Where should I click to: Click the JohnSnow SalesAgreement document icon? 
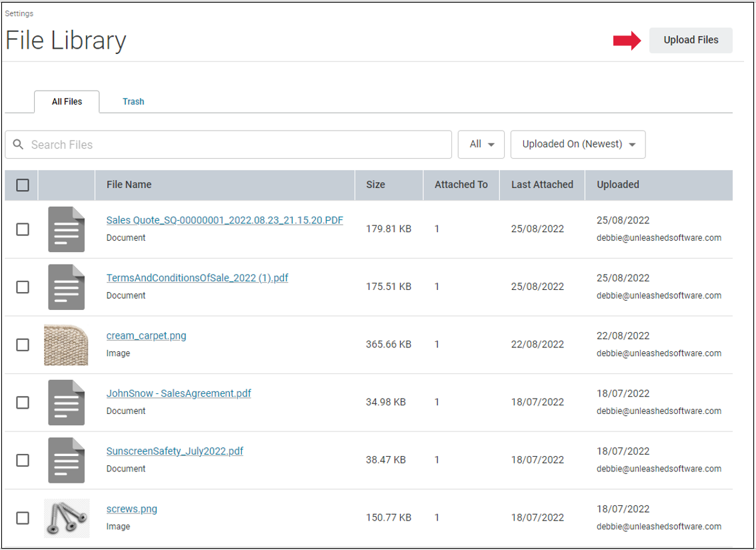pos(66,402)
